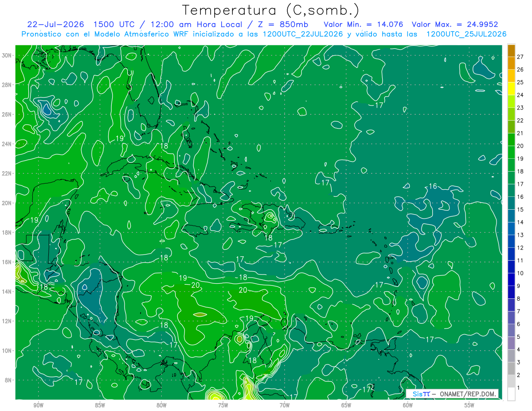Image resolution: width=532 pixels, height=411 pixels.
Task: Click the legend value 14
Action: pyautogui.click(x=520, y=222)
